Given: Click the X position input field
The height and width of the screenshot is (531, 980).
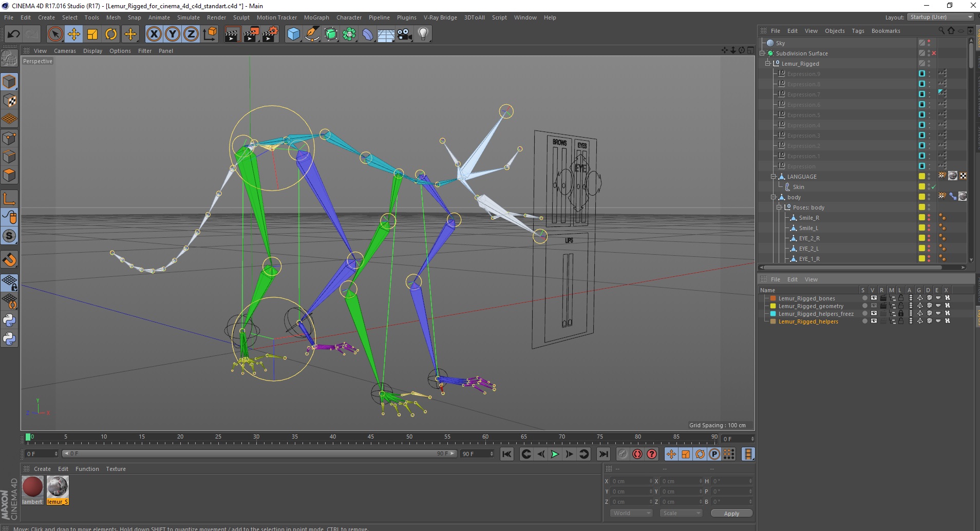Looking at the screenshot, I should 631,481.
